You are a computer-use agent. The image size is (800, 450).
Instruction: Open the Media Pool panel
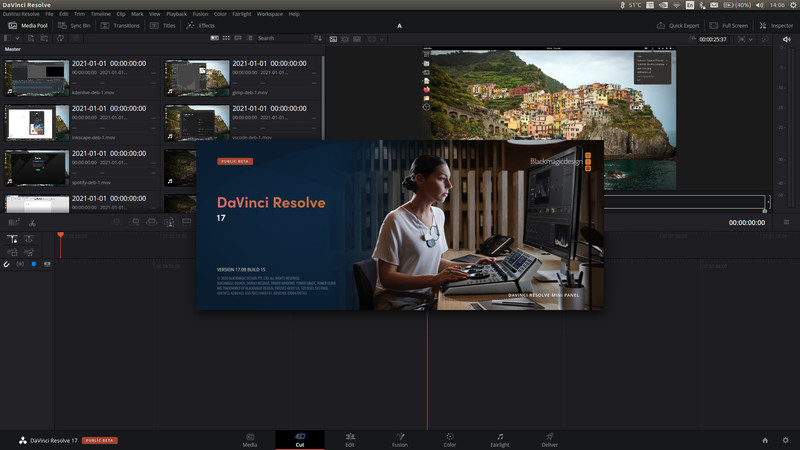pos(28,26)
